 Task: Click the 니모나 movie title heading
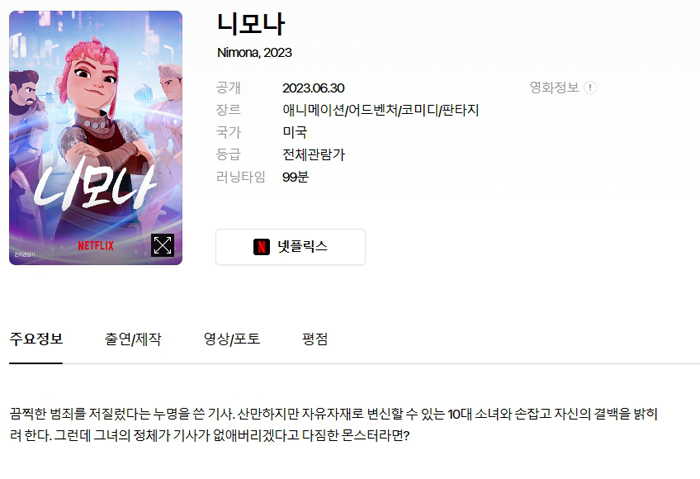tap(251, 24)
